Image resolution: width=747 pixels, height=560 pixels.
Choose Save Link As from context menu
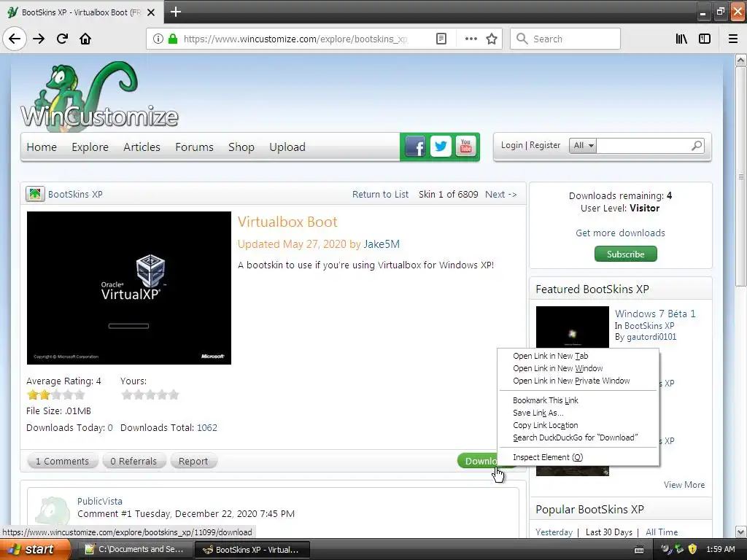coord(538,413)
